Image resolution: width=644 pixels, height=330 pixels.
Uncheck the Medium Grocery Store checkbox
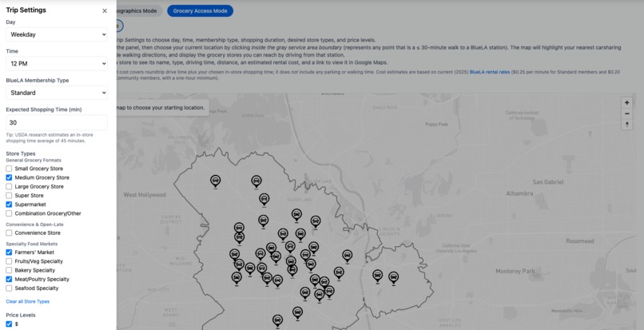[9, 177]
